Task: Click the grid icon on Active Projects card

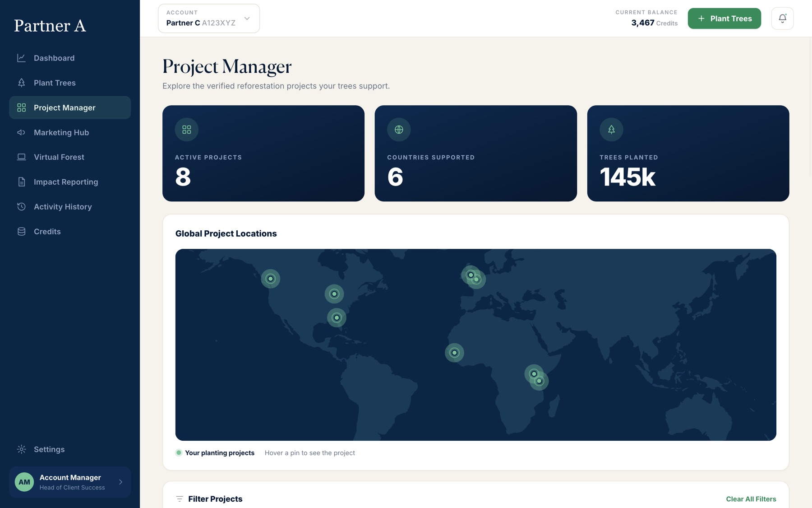Action: pos(187,130)
